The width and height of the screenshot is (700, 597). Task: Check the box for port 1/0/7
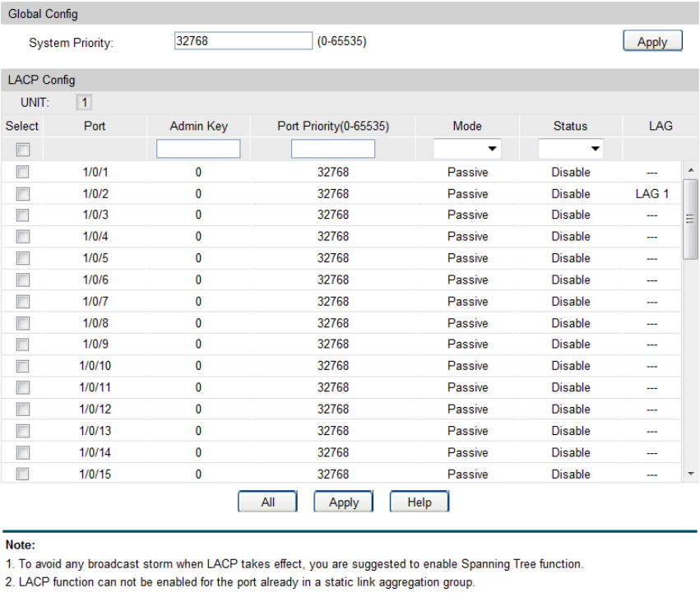(x=23, y=301)
